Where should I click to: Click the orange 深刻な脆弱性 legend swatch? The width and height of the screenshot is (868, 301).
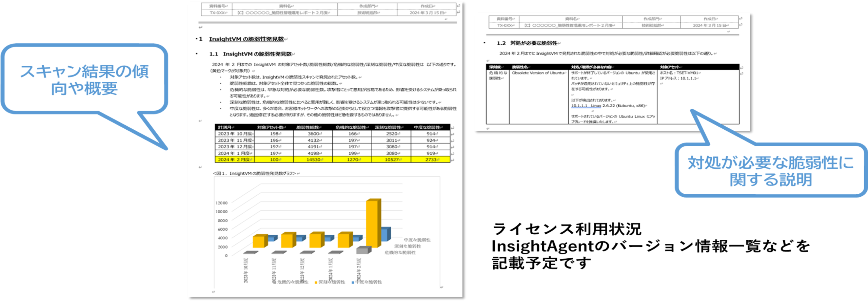coord(316,282)
